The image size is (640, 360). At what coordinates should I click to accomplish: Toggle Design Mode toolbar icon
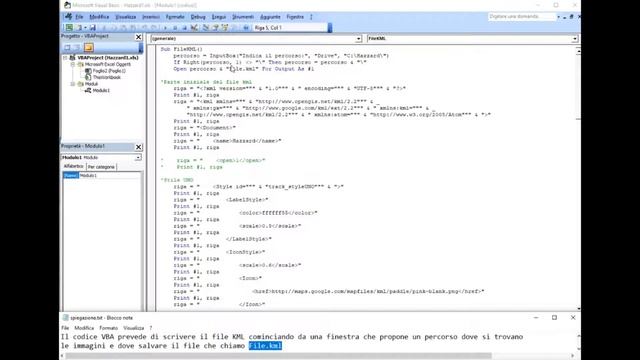(x=194, y=28)
